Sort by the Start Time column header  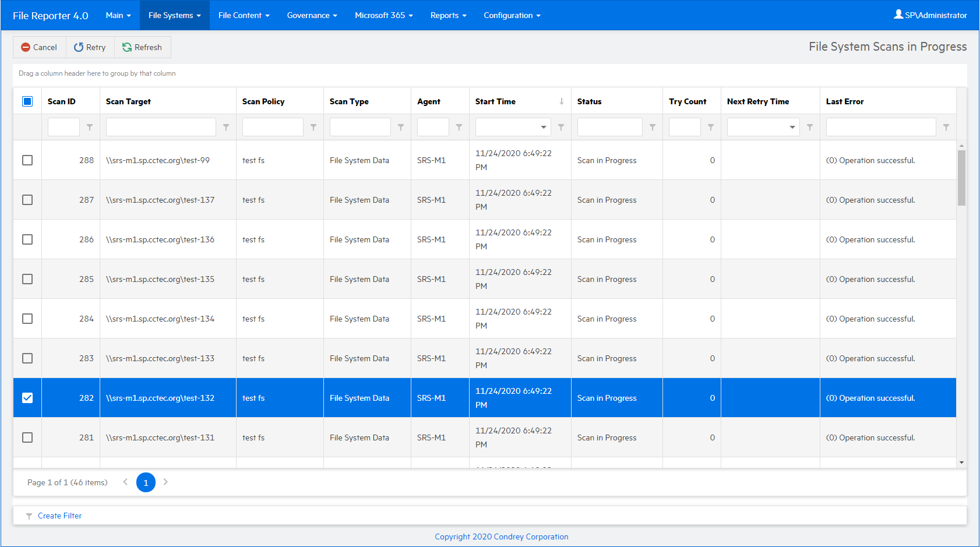(495, 101)
